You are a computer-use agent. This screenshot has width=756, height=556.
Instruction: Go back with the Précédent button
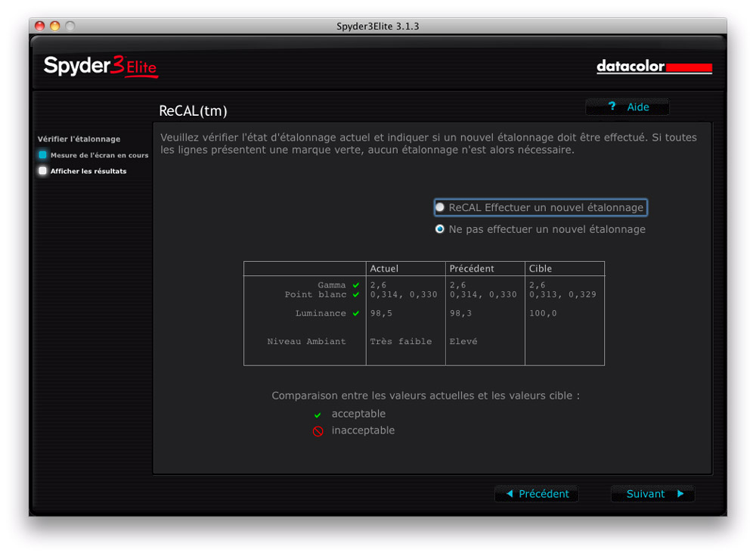coord(537,494)
